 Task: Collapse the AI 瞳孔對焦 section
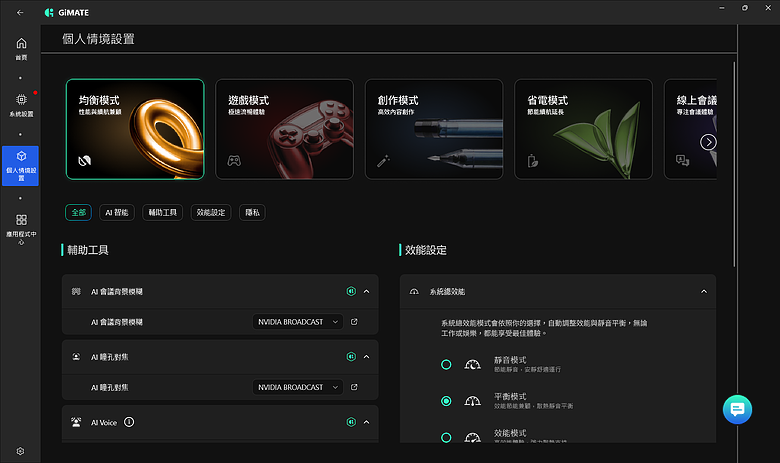click(x=367, y=357)
